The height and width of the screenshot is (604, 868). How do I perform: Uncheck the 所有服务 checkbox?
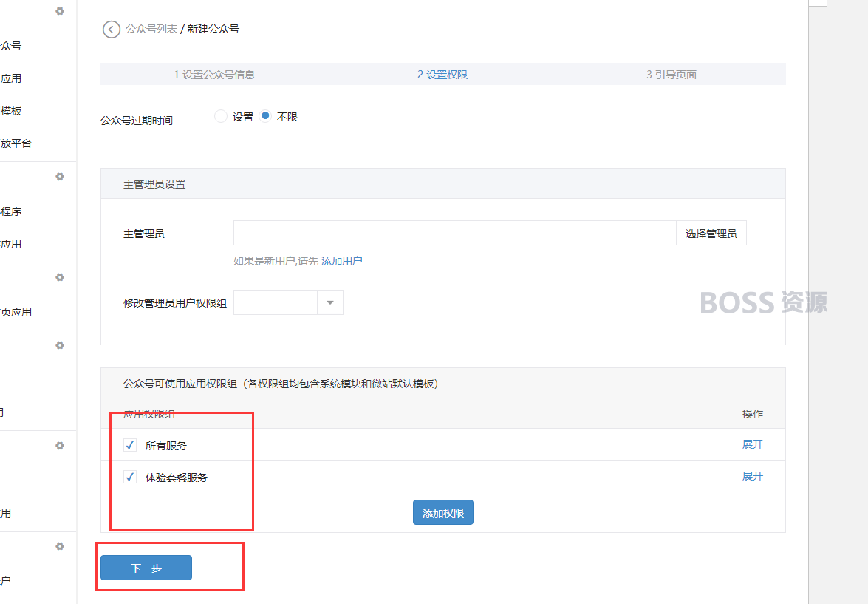coord(130,445)
